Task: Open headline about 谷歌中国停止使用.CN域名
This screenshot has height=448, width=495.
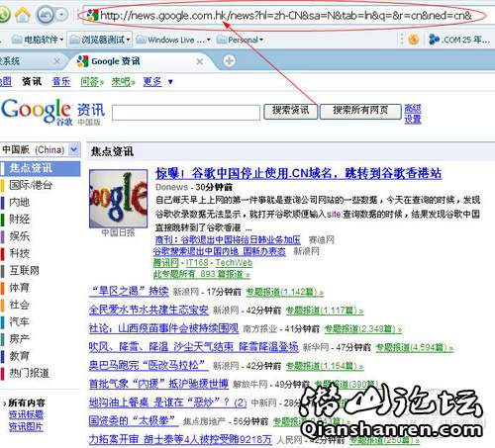Action: (x=299, y=173)
